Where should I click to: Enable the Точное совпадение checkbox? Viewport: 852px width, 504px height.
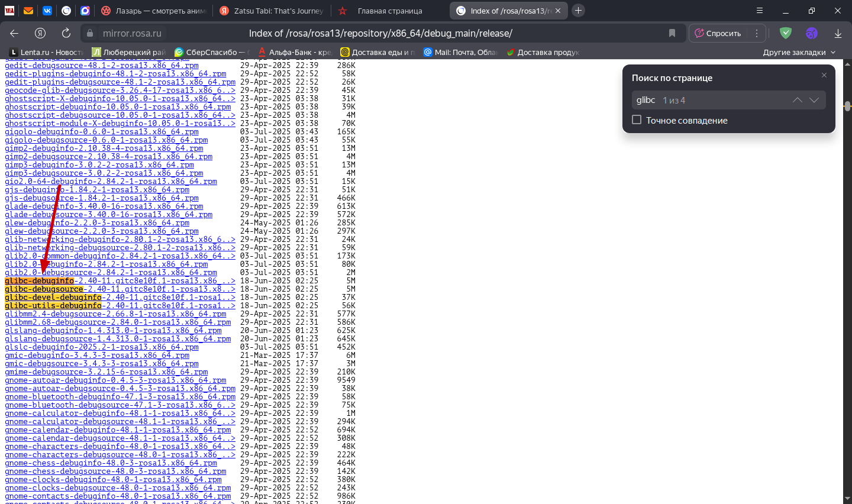637,120
